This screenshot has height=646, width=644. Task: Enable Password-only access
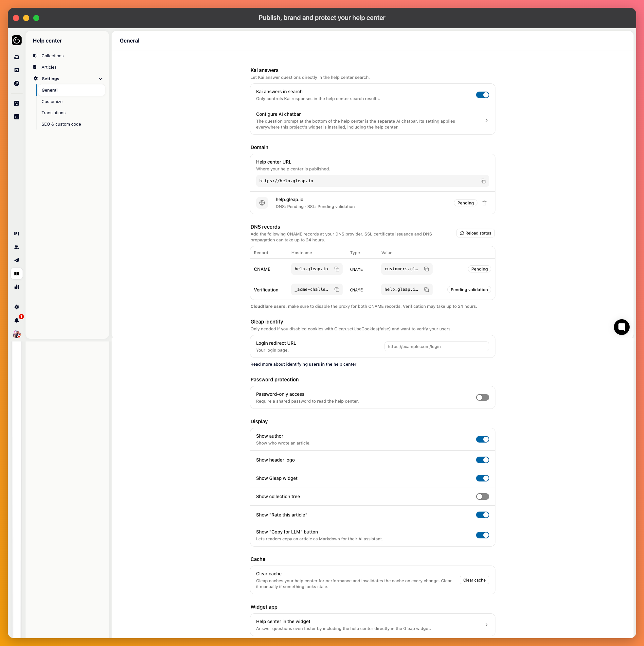pyautogui.click(x=482, y=397)
